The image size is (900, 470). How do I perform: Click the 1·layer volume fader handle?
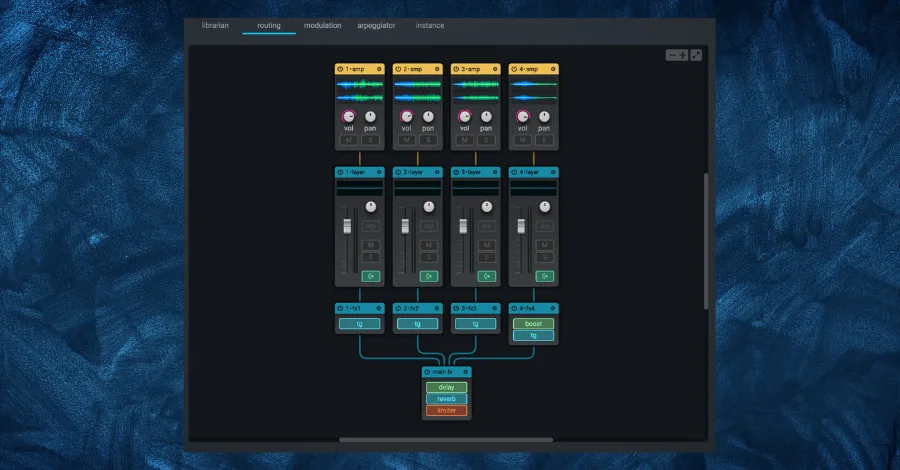347,226
